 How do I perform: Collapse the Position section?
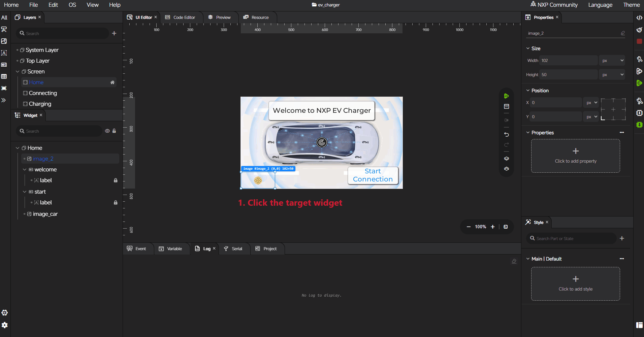click(528, 91)
